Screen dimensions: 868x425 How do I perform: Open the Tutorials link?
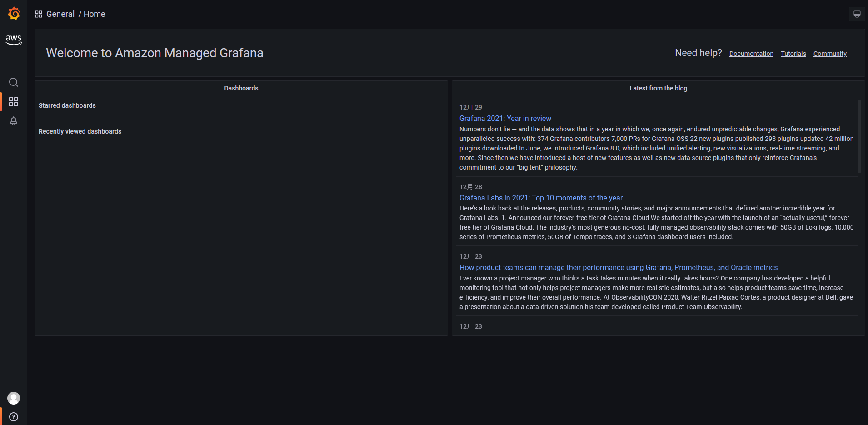point(793,54)
